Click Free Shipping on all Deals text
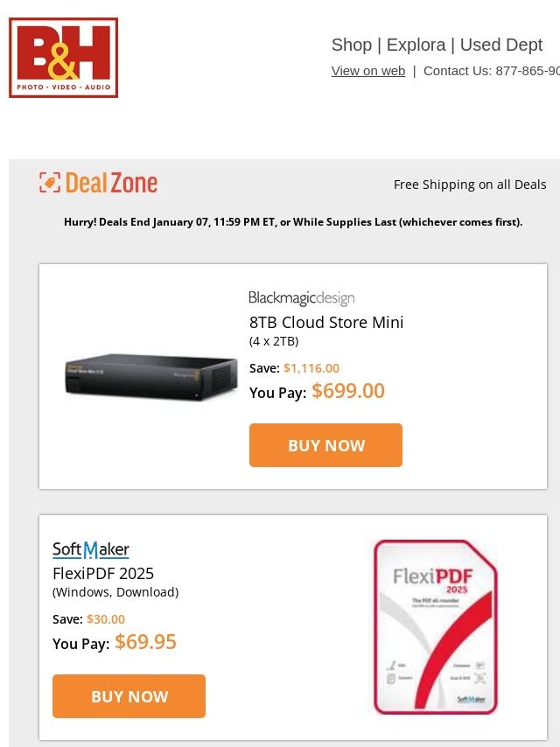The height and width of the screenshot is (747, 560). pos(470,185)
